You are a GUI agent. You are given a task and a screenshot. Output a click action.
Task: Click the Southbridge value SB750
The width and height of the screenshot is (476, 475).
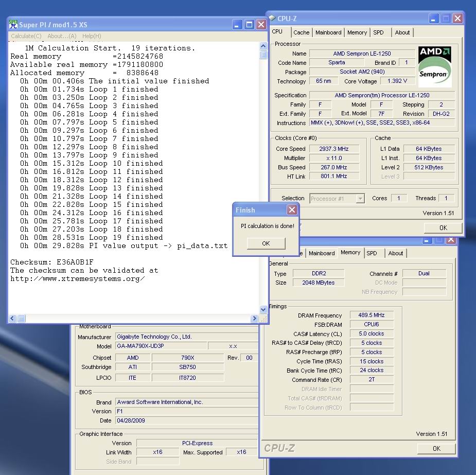point(187,366)
